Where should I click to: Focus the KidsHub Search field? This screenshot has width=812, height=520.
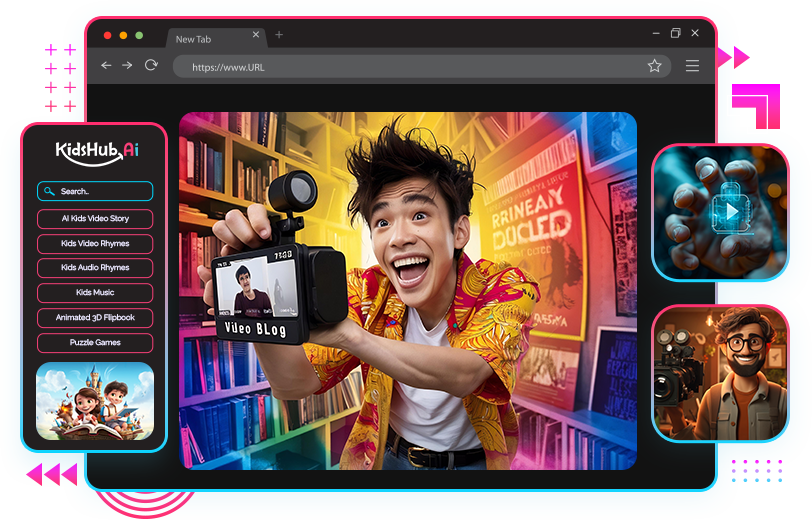[95, 191]
